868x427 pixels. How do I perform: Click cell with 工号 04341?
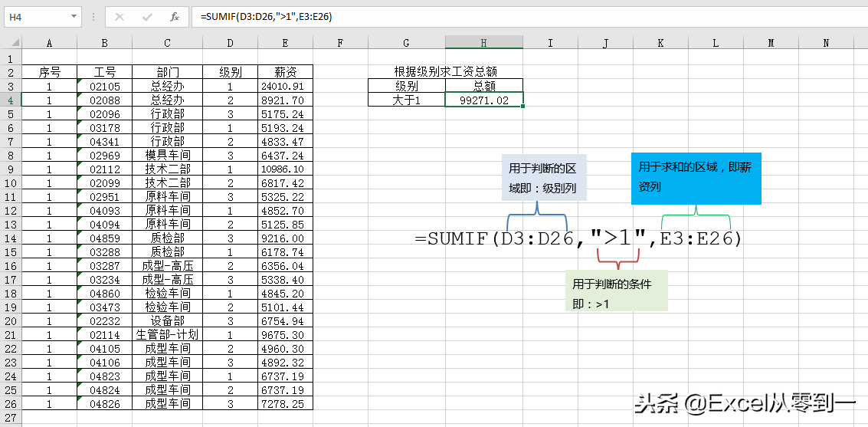pos(105,141)
